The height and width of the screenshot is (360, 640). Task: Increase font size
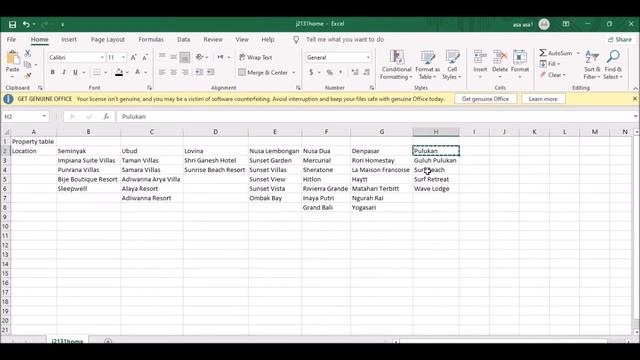pos(133,58)
